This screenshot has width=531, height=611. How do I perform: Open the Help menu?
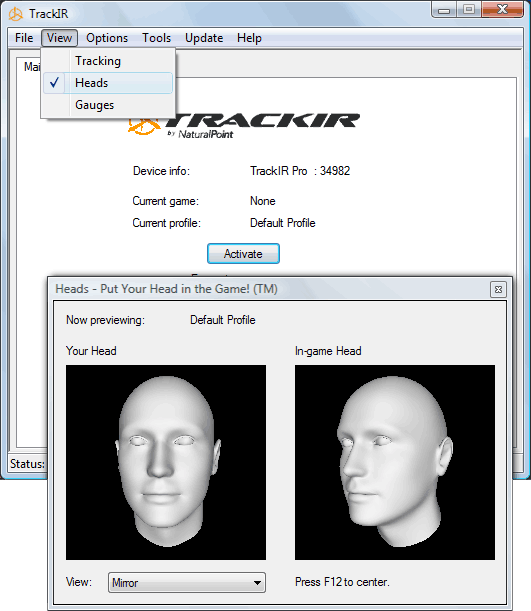(x=249, y=38)
